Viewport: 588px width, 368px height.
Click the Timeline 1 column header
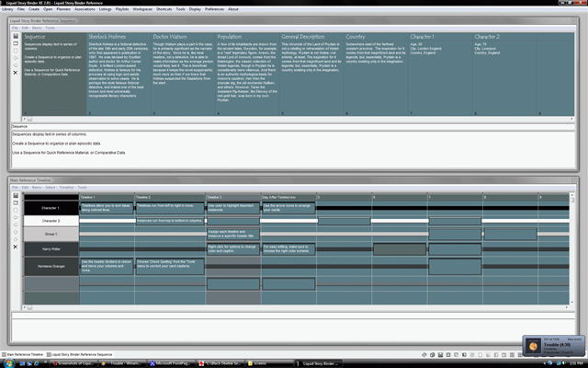click(107, 197)
